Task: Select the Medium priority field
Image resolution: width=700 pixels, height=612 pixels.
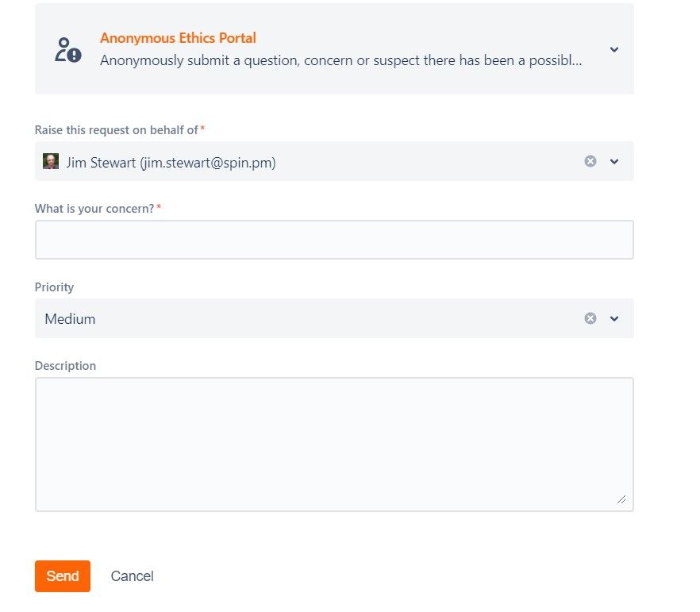Action: point(334,318)
